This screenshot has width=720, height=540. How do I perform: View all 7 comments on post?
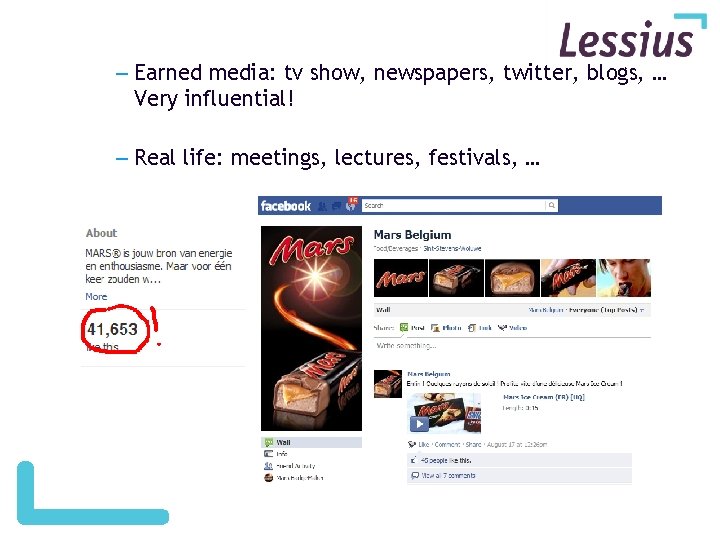pos(448,476)
